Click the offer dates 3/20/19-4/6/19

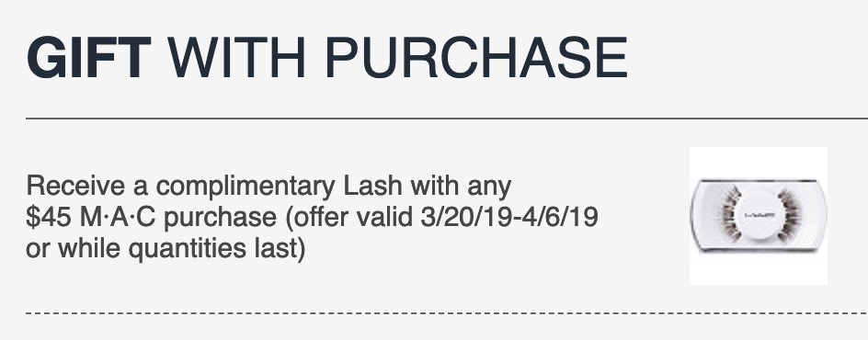tap(509, 217)
